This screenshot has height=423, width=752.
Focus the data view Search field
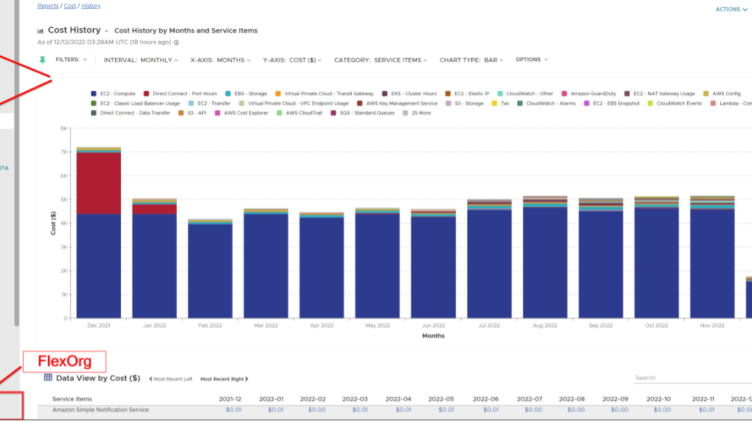coord(693,378)
